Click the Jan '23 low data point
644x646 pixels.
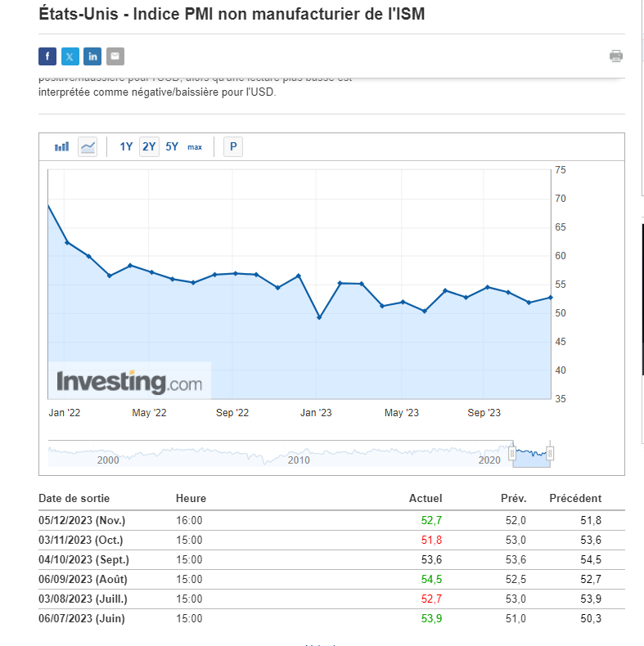[319, 317]
